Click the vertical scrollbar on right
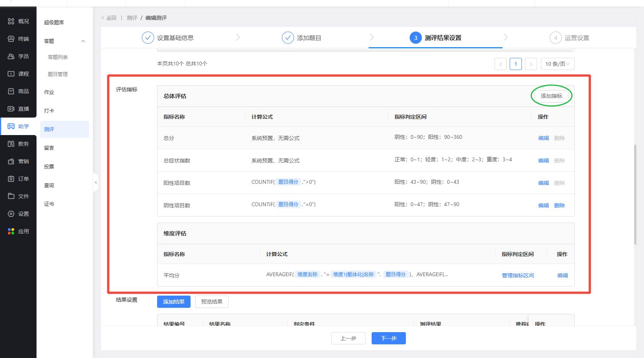The image size is (644, 358). click(x=635, y=194)
